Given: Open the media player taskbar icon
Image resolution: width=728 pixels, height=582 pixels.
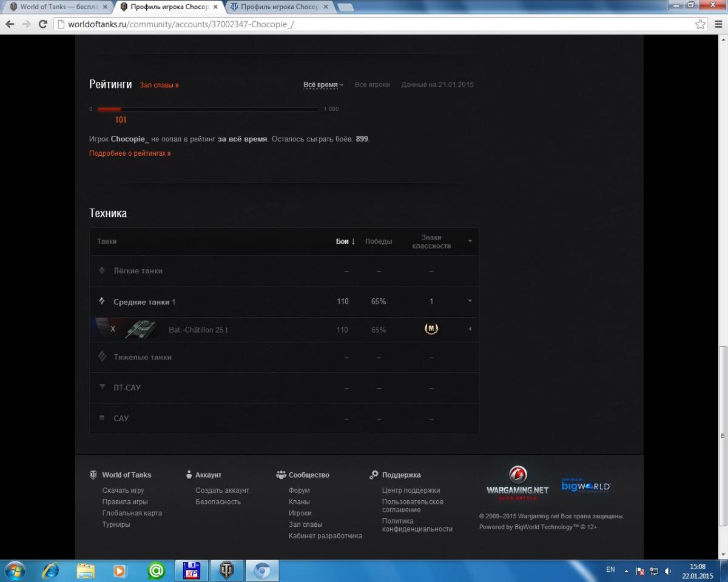Looking at the screenshot, I should pyautogui.click(x=121, y=570).
